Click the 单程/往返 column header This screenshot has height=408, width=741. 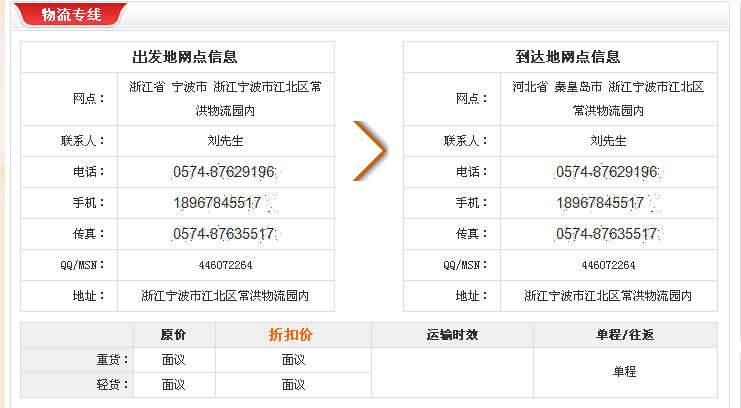[625, 335]
